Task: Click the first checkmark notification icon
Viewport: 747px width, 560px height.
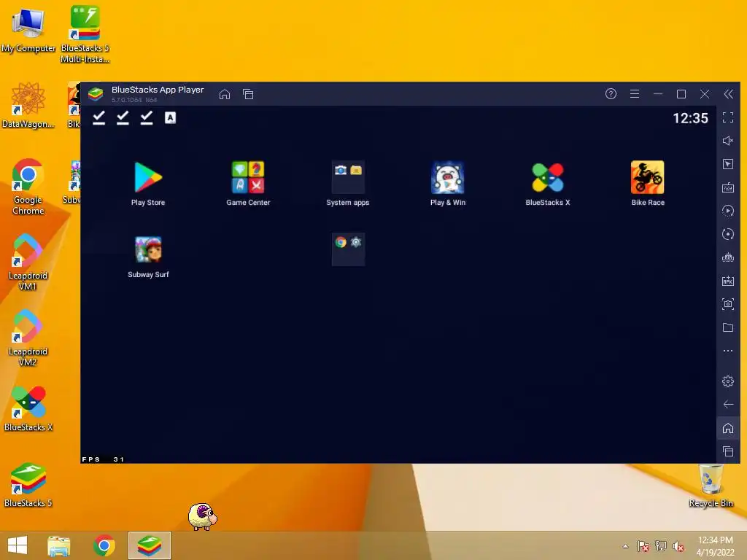Action: pyautogui.click(x=99, y=117)
